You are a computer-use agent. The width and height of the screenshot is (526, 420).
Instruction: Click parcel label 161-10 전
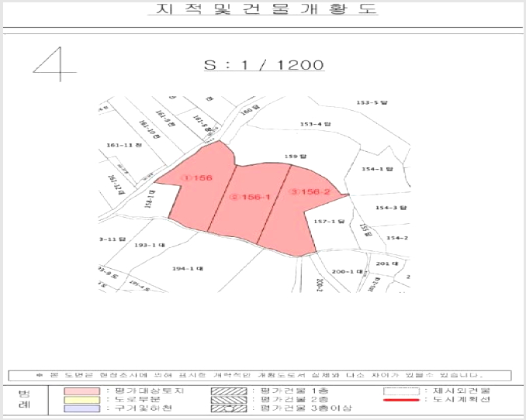coord(150,129)
